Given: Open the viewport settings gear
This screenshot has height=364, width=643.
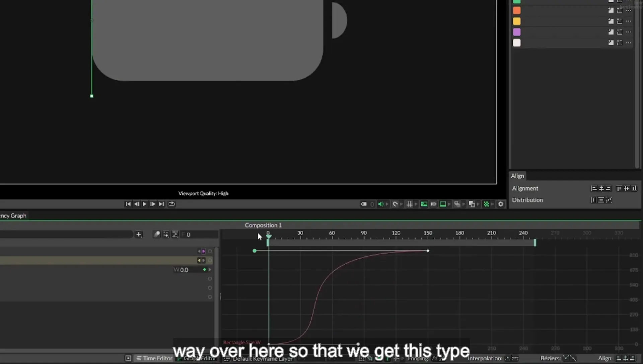Looking at the screenshot, I should [x=501, y=204].
